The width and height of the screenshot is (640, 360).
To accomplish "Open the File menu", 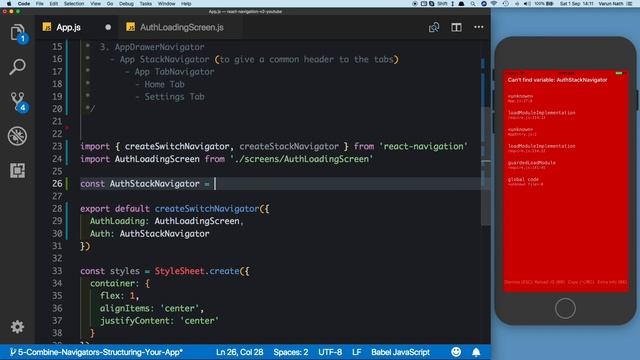I will coord(40,4).
